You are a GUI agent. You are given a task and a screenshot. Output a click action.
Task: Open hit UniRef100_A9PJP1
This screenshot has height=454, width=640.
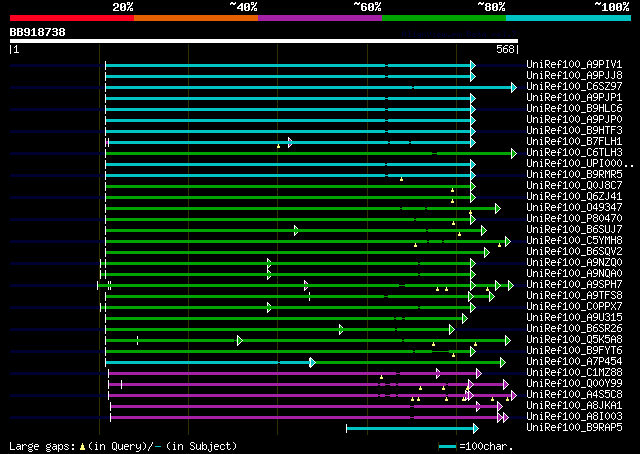(x=574, y=98)
